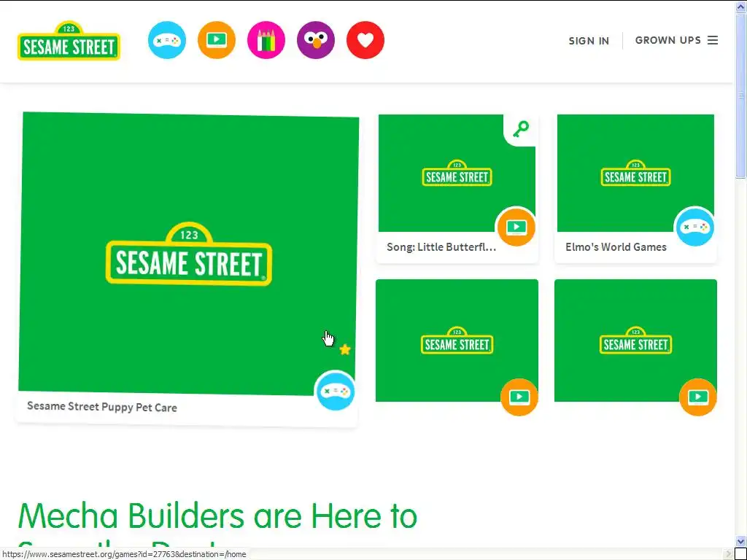
Task: Open the Sesame Street Puppy Pet Care thumbnail
Action: tap(189, 254)
